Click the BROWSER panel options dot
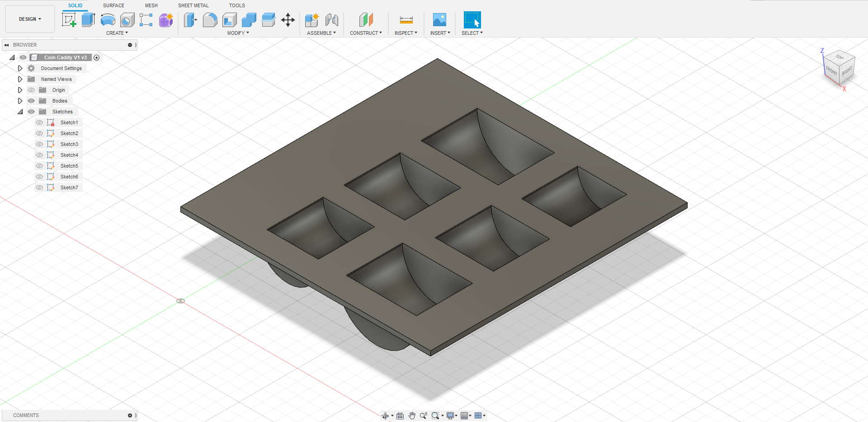The width and height of the screenshot is (868, 422). click(130, 45)
